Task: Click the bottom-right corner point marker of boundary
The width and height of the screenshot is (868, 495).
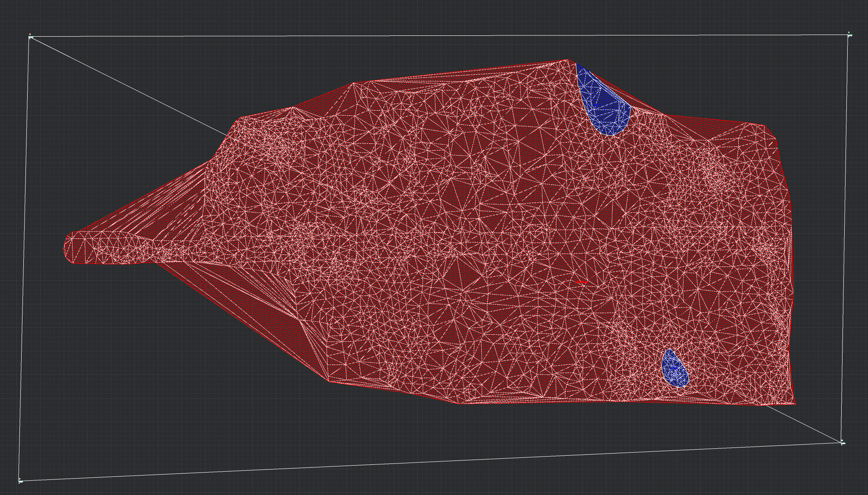Action: point(843,443)
